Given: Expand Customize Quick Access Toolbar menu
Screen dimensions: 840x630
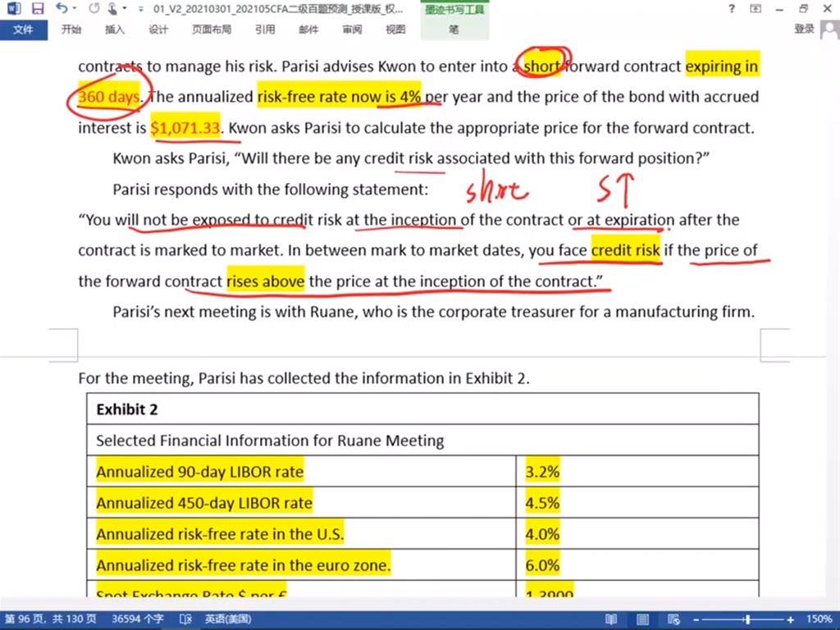Looking at the screenshot, I should (x=140, y=9).
